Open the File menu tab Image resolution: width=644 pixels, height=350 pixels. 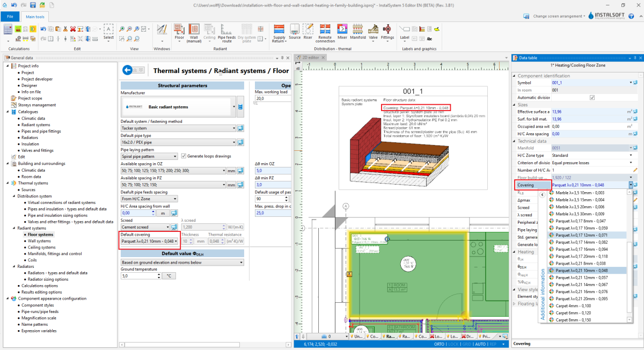pos(10,17)
